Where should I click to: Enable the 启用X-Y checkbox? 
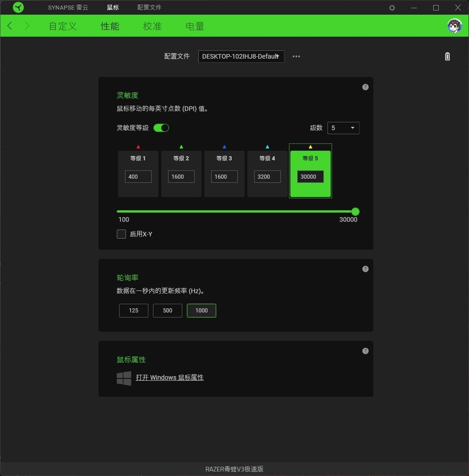click(x=121, y=234)
